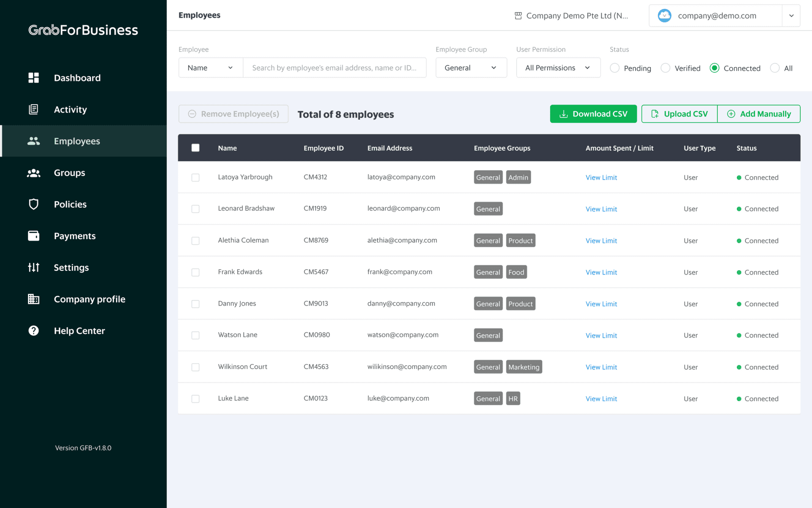Choose the Pending status filter
Image resolution: width=812 pixels, height=508 pixels.
click(614, 68)
